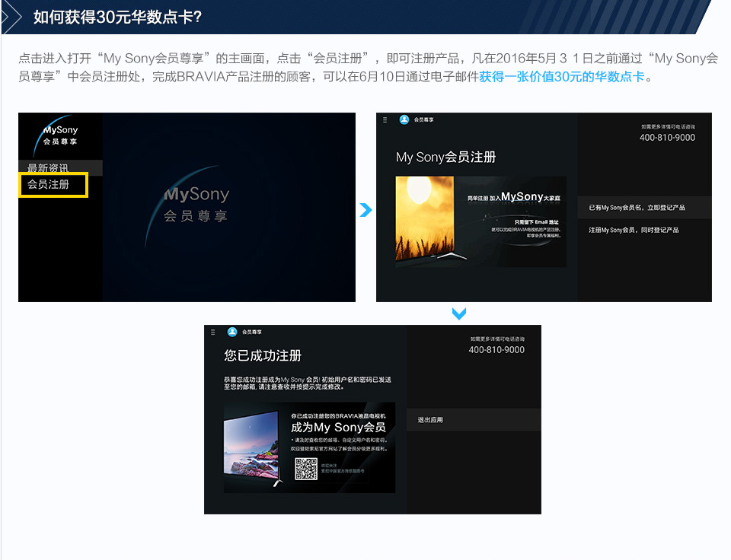The height and width of the screenshot is (560, 731).
Task: Open the 获得一张价值30元的华数点卡 link
Action: [562, 76]
